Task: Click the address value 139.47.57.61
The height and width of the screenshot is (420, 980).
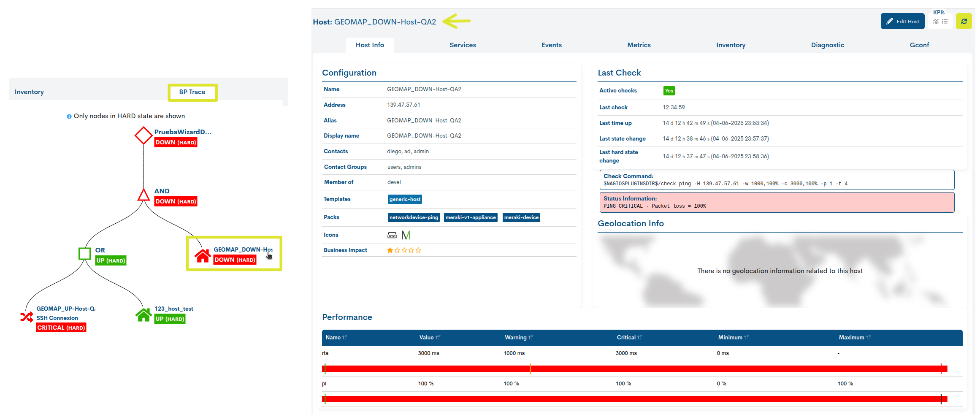Action: tap(403, 105)
